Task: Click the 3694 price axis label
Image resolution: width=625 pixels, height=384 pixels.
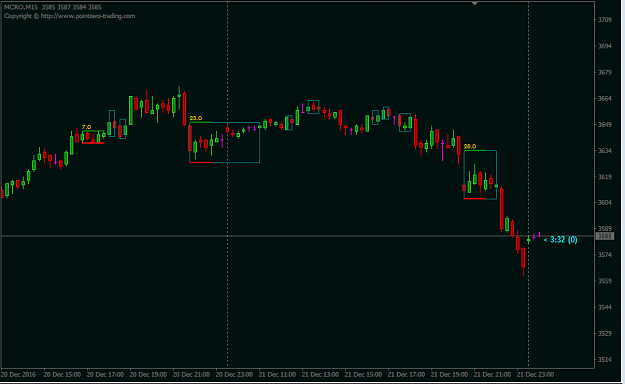Action: click(x=605, y=46)
